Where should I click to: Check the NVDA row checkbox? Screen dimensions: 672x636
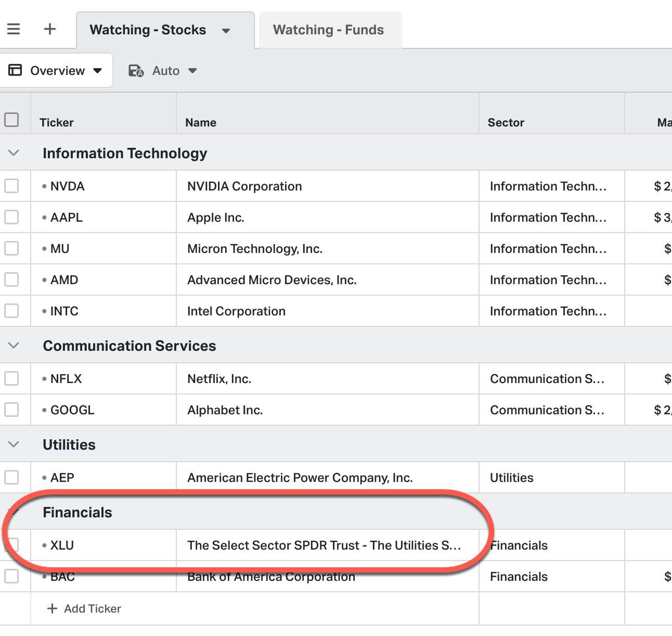tap(11, 186)
